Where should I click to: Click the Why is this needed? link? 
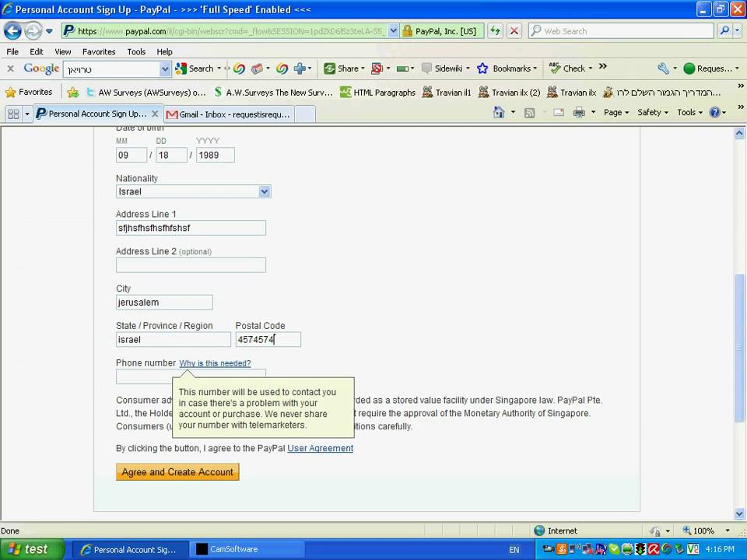pos(215,363)
